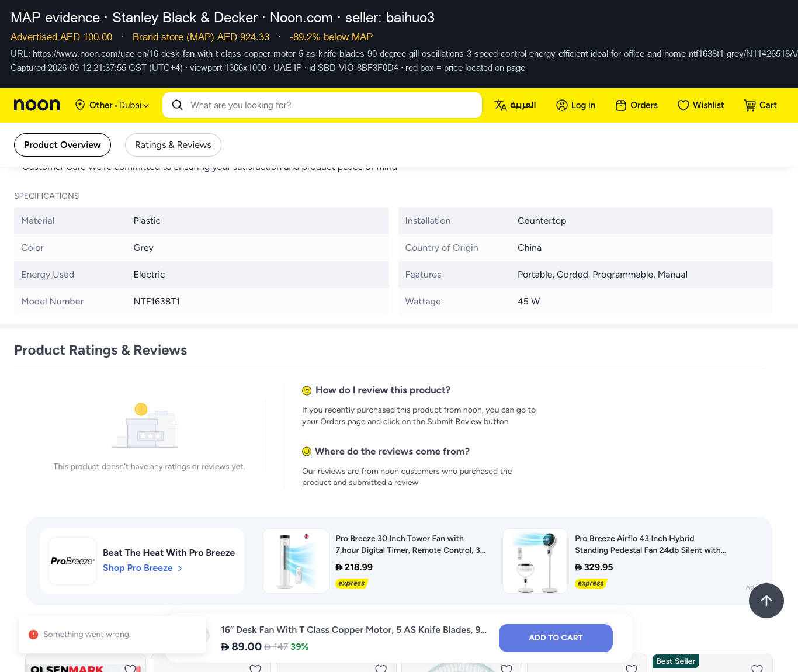
Task: Click the Product Ratings & Reviews heading
Action: (100, 350)
